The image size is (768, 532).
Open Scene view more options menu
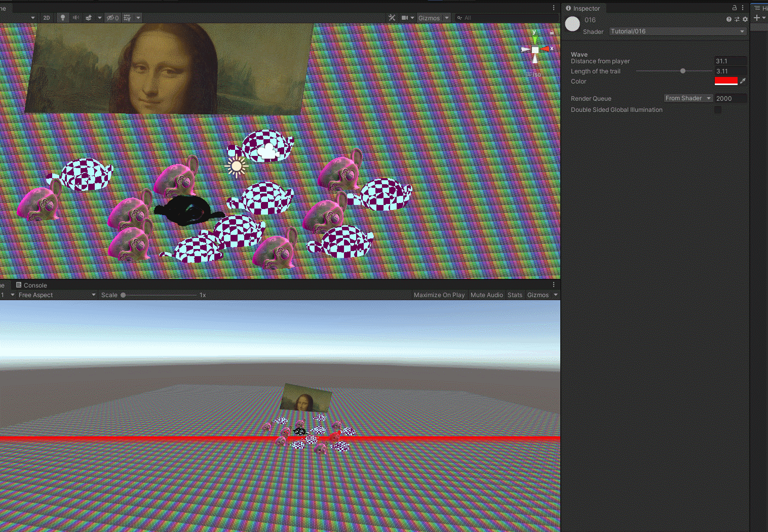point(554,8)
